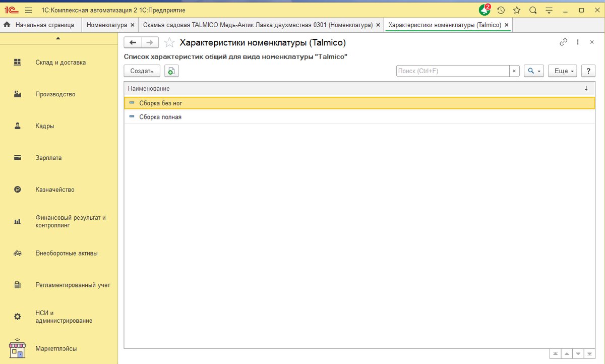605x364 pixels.
Task: Select Характеристики номенклатуры (Talmico) tab
Action: [445, 24]
